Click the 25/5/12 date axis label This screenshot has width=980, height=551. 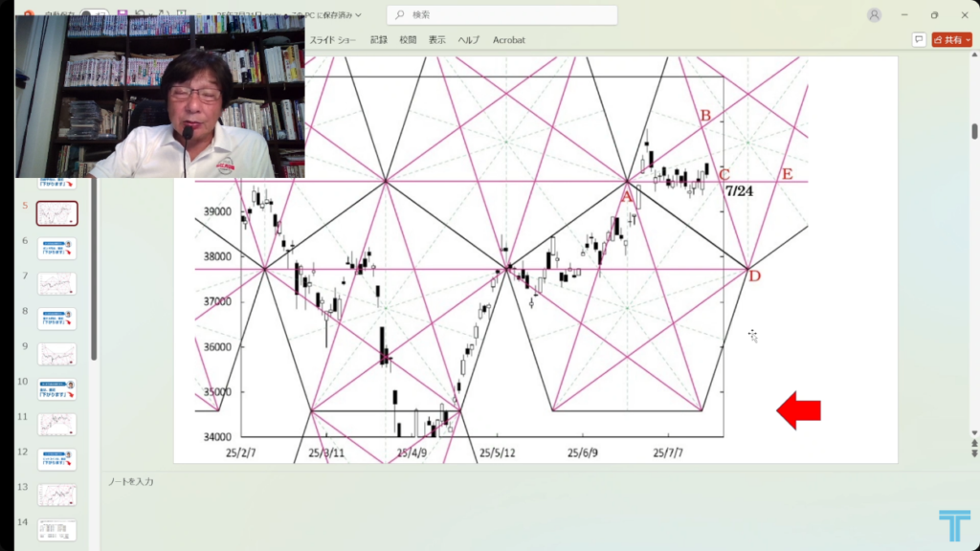point(498,452)
